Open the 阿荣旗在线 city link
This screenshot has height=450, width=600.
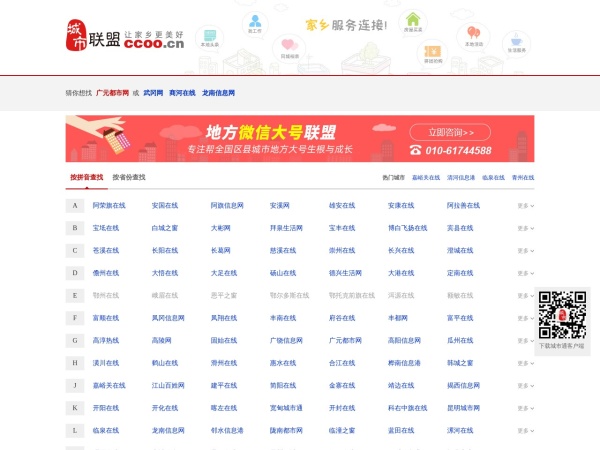click(109, 206)
